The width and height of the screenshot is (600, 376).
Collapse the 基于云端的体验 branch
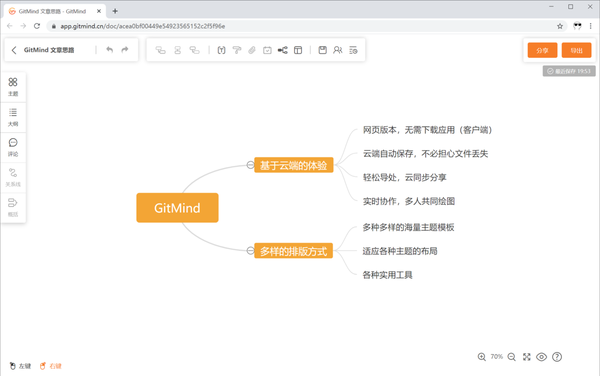pos(250,165)
